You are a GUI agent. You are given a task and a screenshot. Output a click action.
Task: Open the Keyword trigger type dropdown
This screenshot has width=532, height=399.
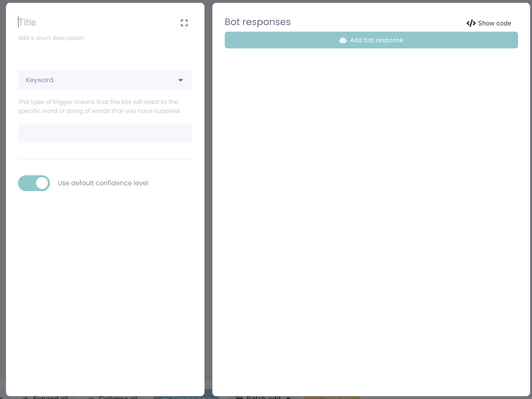[105, 80]
